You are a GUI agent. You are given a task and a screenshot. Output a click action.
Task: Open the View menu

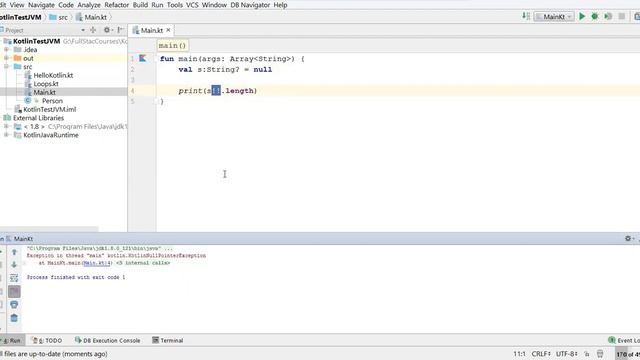point(17,5)
